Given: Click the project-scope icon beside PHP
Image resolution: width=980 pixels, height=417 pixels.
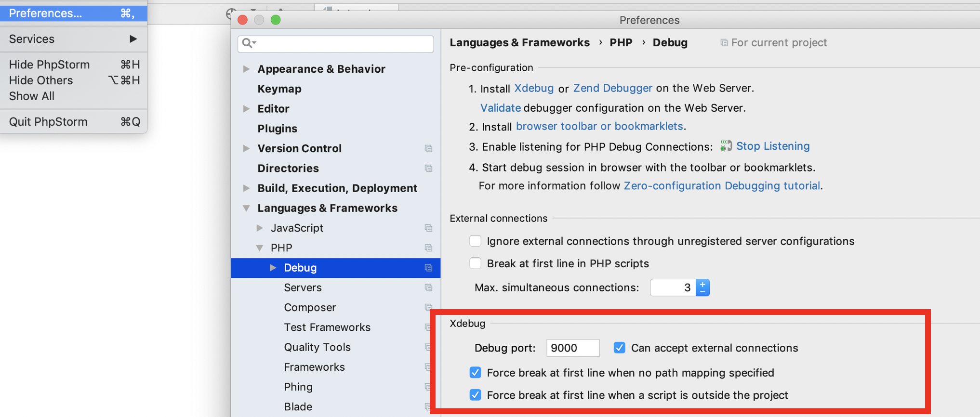Looking at the screenshot, I should click(x=428, y=248).
